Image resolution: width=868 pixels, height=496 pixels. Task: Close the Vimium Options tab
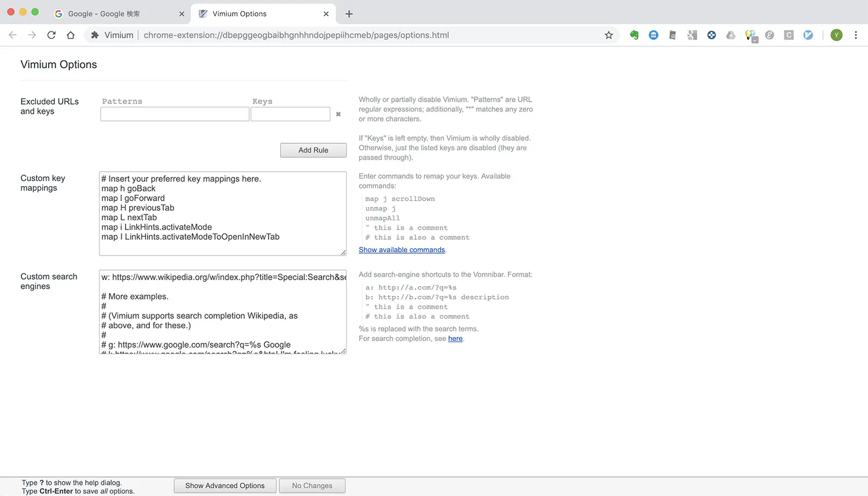click(x=326, y=14)
